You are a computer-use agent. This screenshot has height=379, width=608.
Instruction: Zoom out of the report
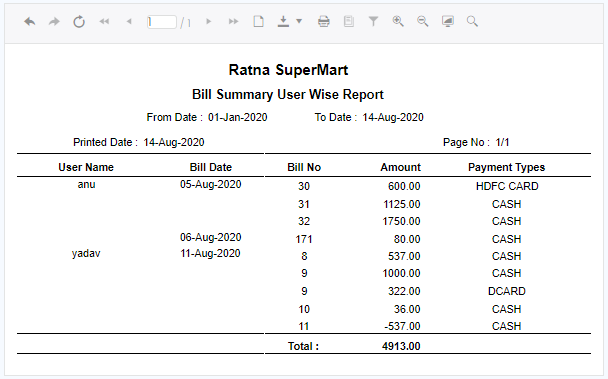(423, 21)
